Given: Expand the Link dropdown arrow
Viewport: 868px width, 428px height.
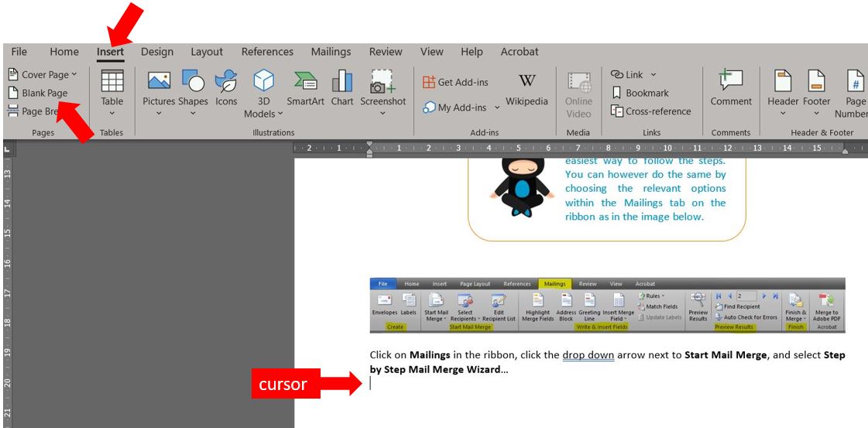Looking at the screenshot, I should click(654, 74).
